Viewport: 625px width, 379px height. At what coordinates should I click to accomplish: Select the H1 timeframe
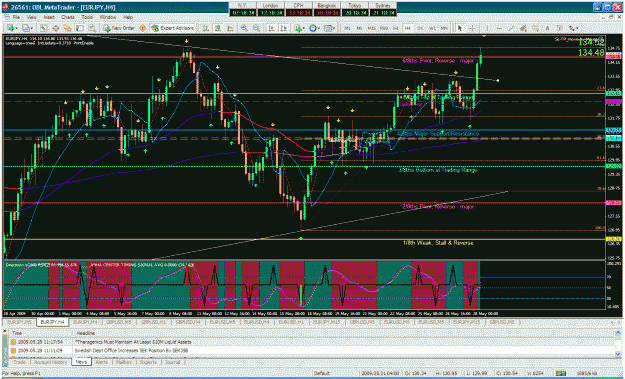(x=396, y=28)
